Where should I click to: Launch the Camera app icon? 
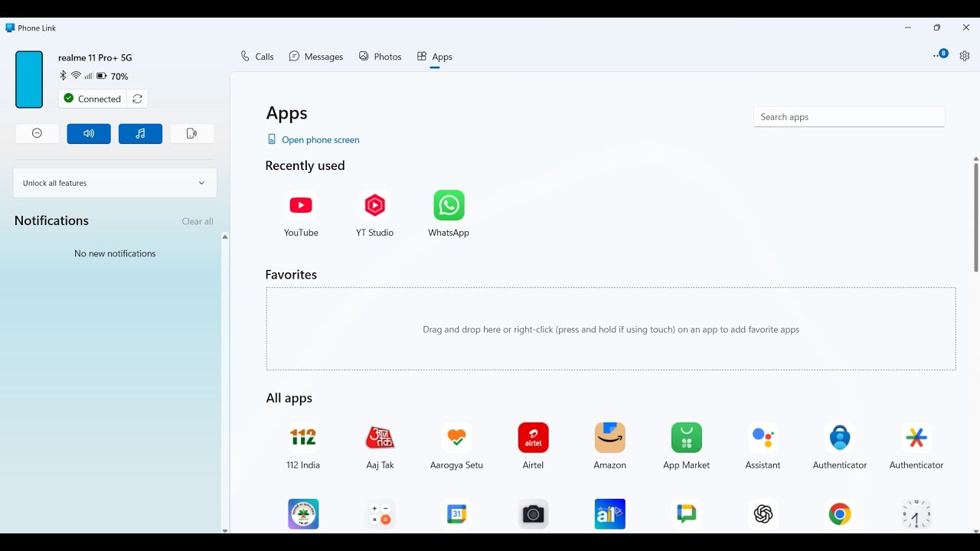[x=533, y=514]
